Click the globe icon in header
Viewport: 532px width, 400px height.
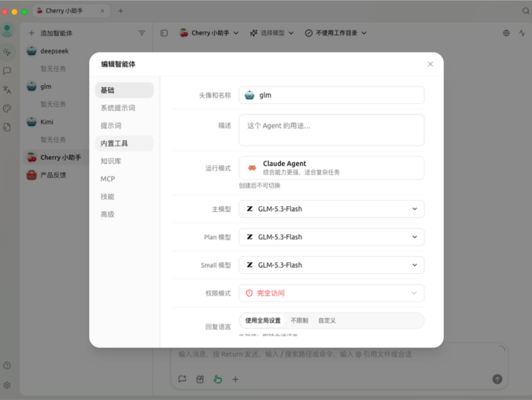506,33
